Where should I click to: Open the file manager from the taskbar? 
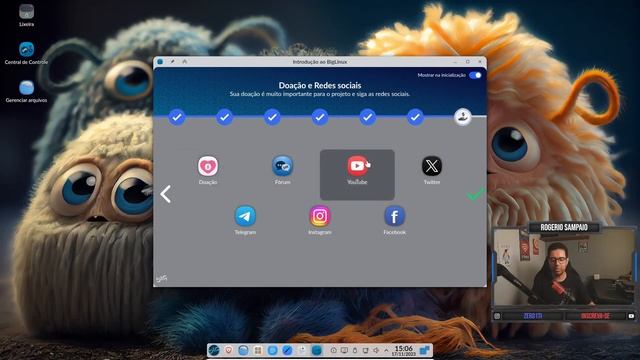tap(243, 350)
